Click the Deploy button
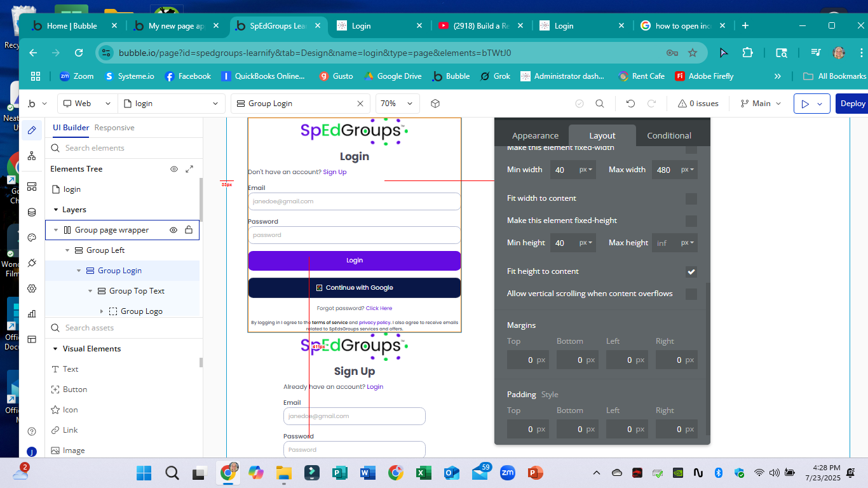The image size is (868, 488). [x=852, y=104]
